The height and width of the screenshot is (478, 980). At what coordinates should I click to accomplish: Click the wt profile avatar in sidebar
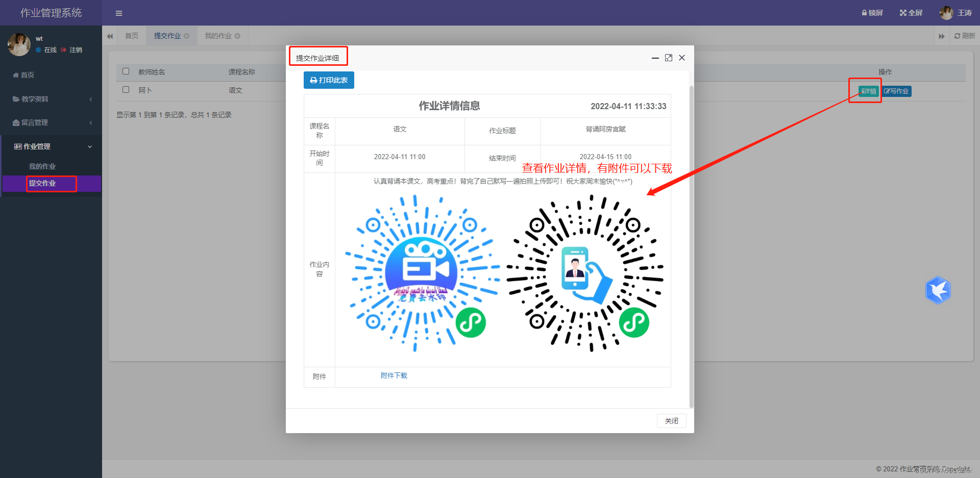[19, 44]
